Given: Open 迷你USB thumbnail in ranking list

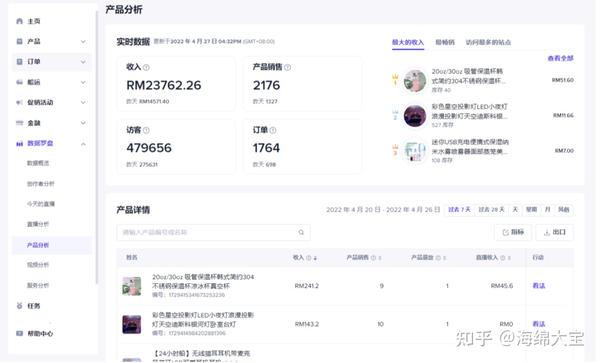Looking at the screenshot, I should 415,151.
